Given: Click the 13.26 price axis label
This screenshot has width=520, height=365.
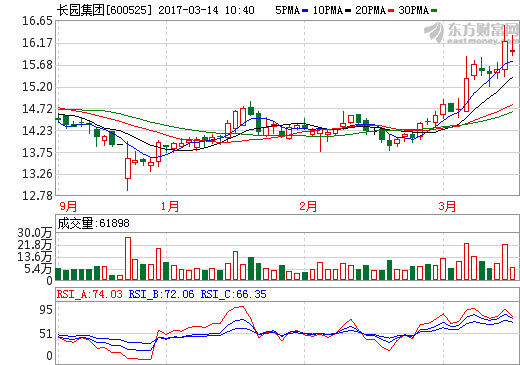Looking at the screenshot, I should coord(37,174).
